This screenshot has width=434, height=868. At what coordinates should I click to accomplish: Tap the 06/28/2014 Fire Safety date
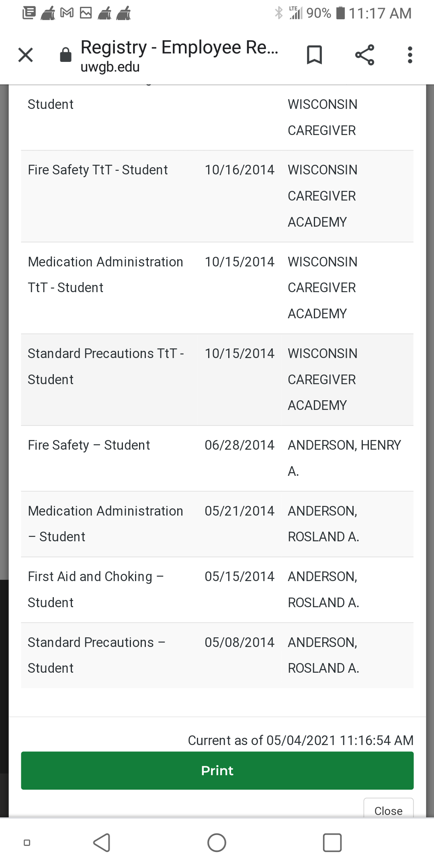click(x=240, y=445)
